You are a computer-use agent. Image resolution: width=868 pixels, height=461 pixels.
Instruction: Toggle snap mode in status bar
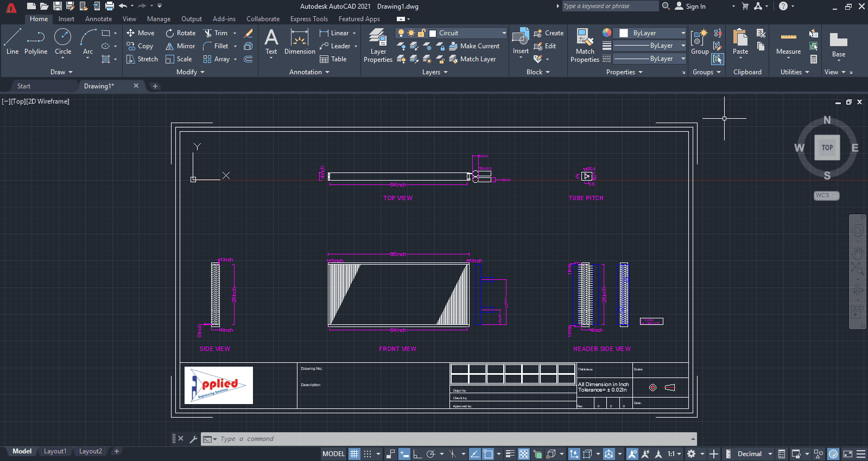(368, 454)
